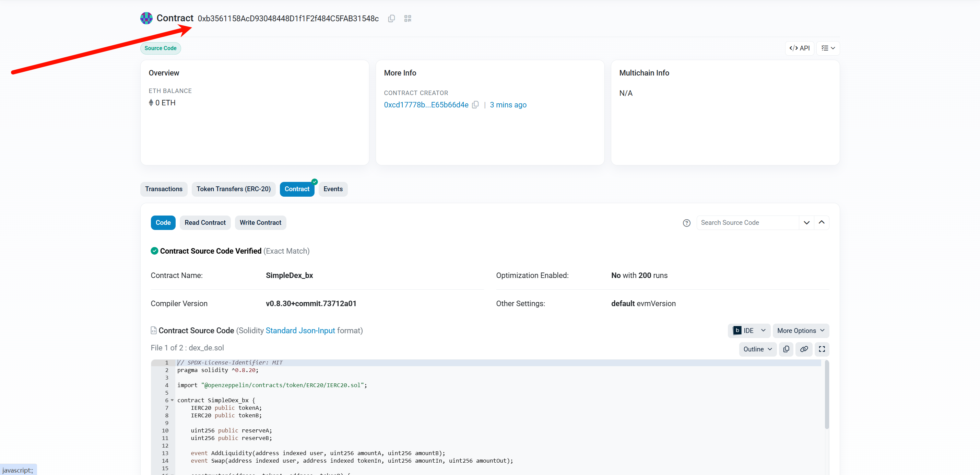
Task: Get permalink to dex_de.sol file
Action: [x=804, y=349]
